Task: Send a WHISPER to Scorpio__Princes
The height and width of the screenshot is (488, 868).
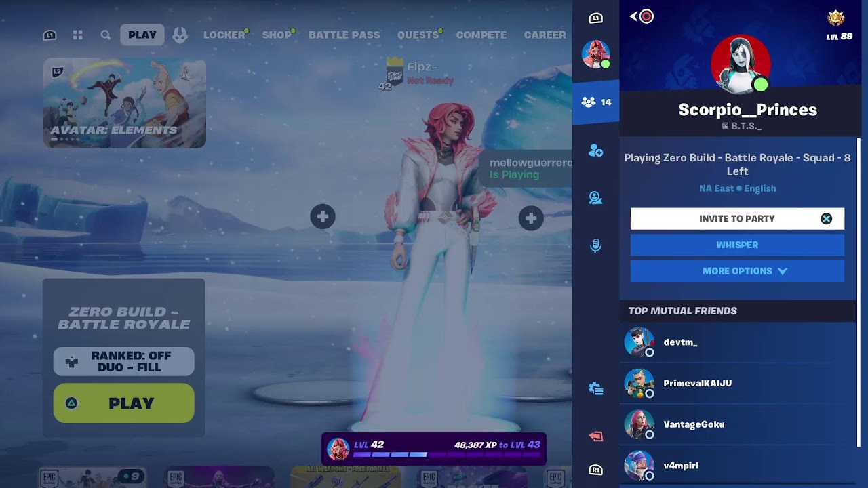Action: coord(737,245)
